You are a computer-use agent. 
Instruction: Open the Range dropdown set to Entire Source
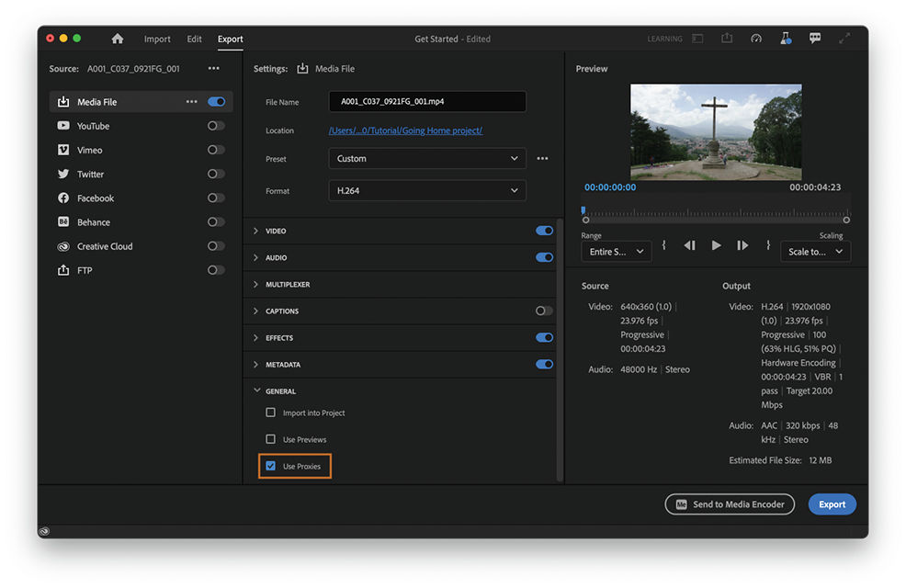616,251
